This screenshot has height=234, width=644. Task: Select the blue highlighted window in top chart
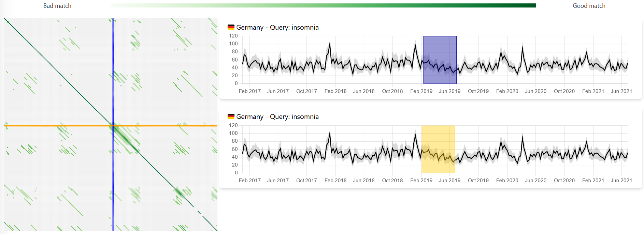click(440, 60)
